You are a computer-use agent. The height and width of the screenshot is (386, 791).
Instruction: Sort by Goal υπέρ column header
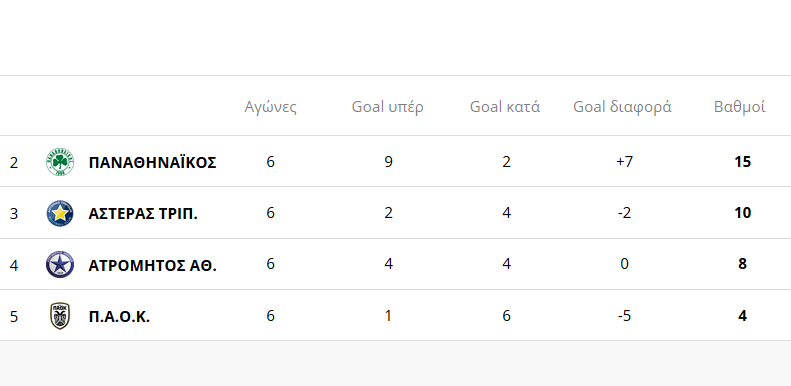coord(388,107)
